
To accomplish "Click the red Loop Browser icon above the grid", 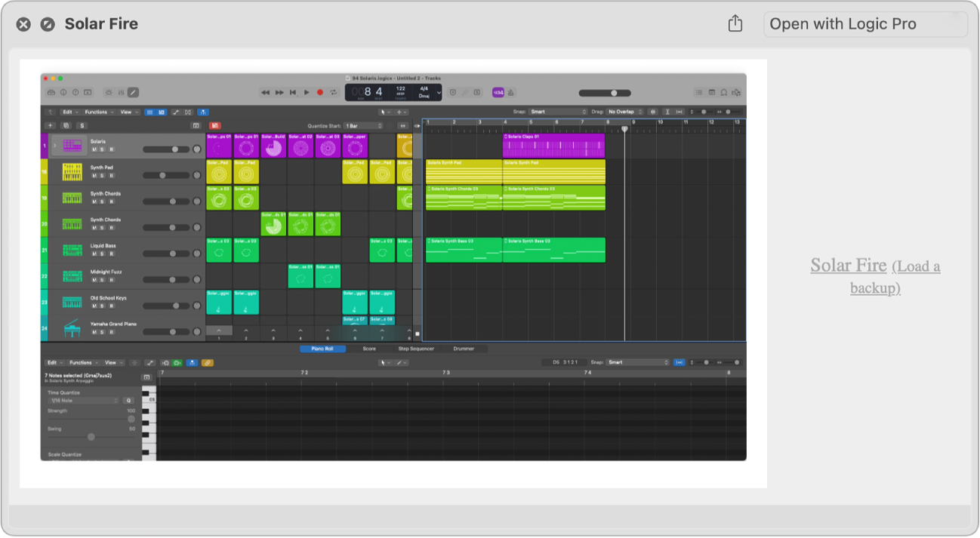I will pos(217,126).
